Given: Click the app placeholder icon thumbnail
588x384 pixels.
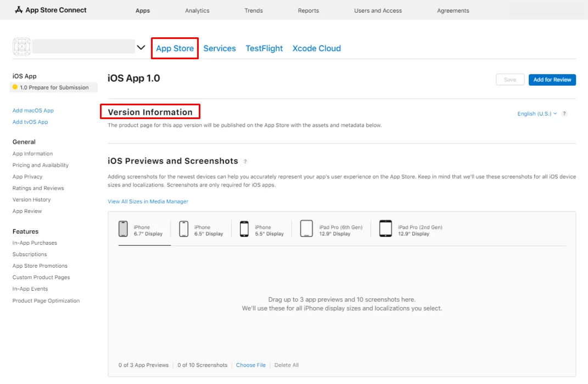Looking at the screenshot, I should (x=22, y=47).
